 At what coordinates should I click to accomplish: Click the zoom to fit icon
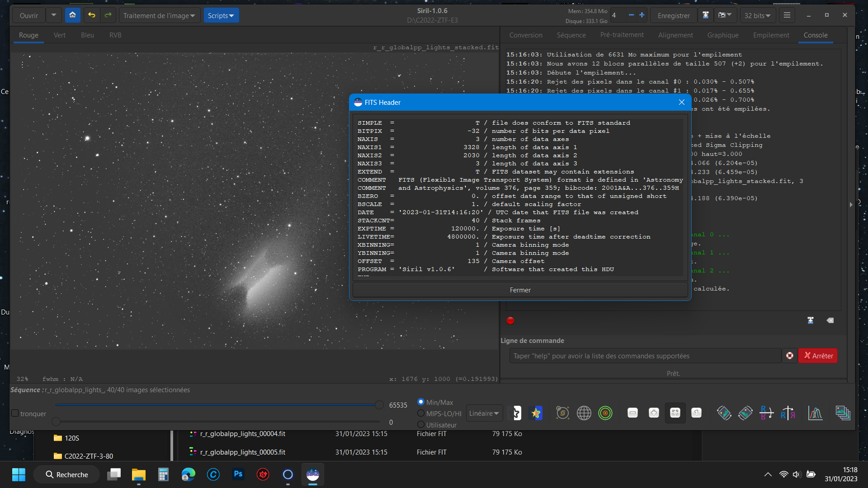point(675,413)
